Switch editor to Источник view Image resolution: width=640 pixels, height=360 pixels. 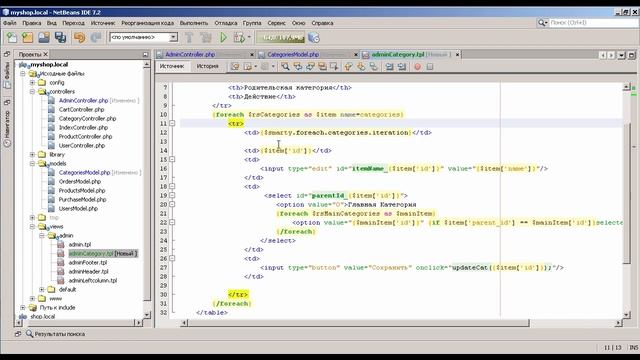[172, 66]
